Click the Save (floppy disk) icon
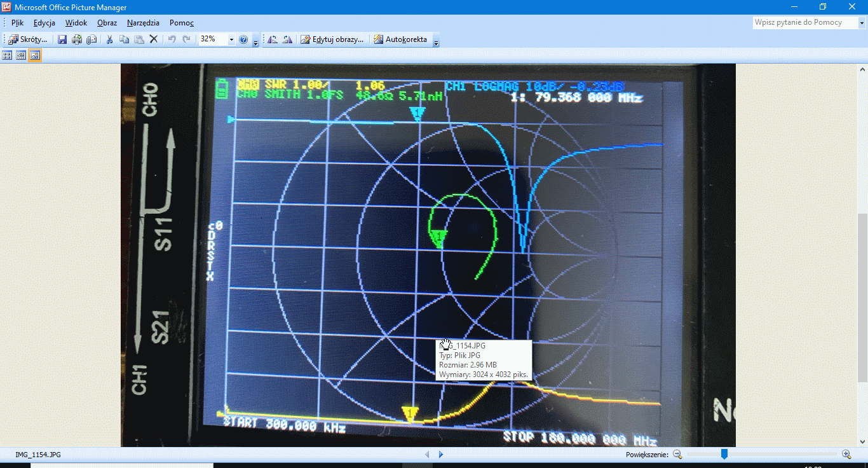 pos(62,39)
